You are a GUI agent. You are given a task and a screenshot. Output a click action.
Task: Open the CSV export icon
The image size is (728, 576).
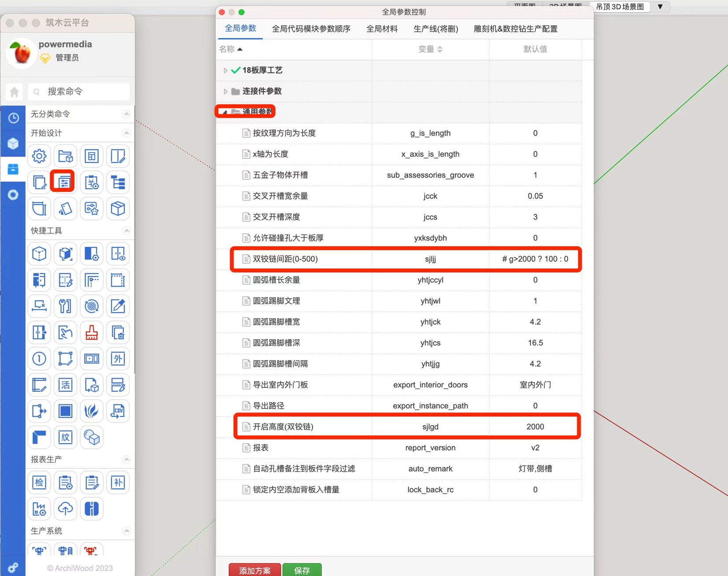click(118, 411)
